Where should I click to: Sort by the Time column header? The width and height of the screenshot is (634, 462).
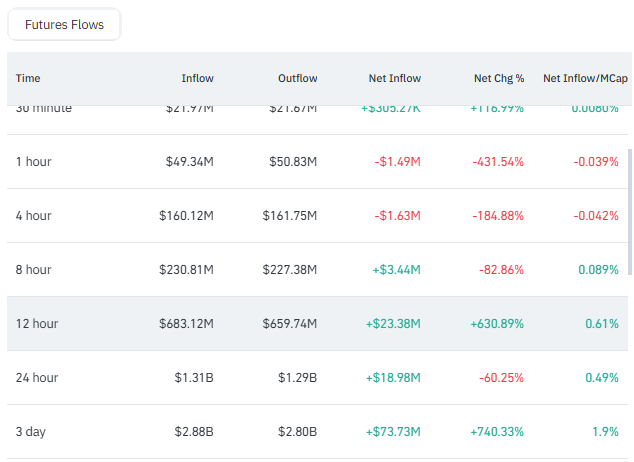28,78
